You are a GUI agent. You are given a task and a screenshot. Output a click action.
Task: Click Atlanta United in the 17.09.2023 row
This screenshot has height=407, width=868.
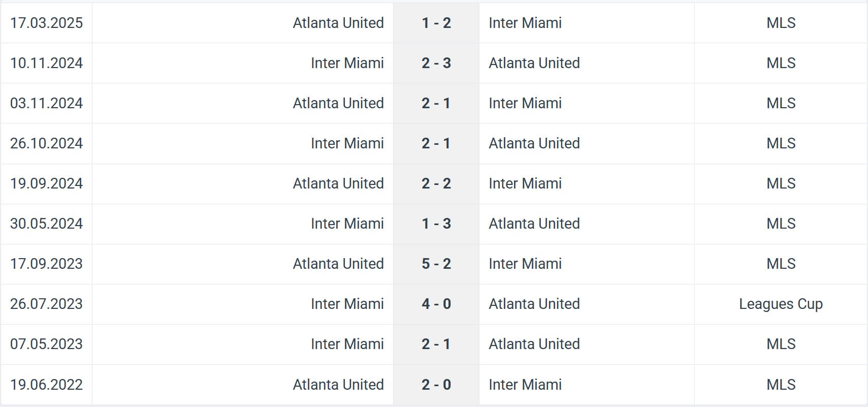(338, 264)
